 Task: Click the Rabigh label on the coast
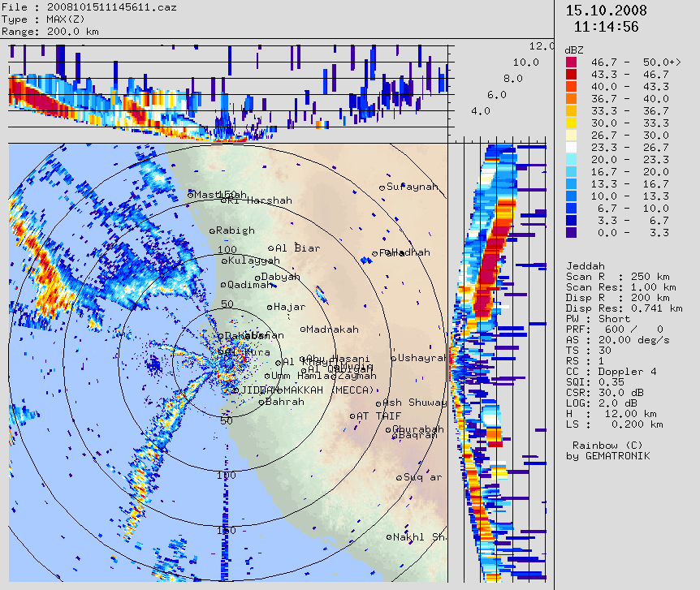[x=235, y=230]
